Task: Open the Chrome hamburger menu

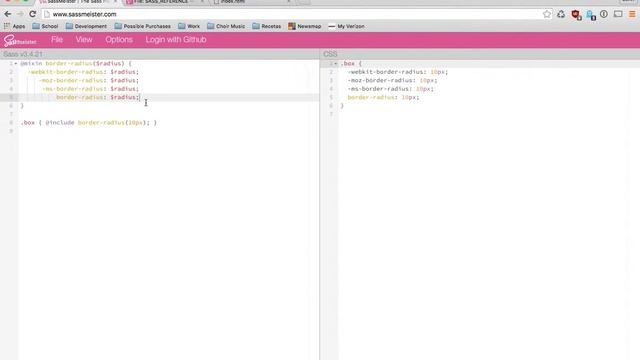Action: coord(632,14)
